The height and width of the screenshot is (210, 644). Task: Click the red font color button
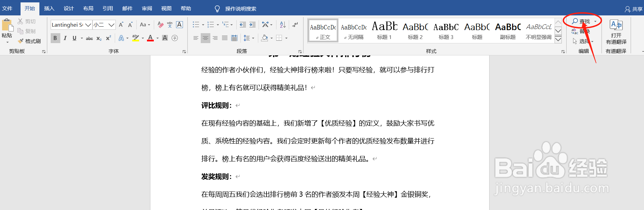pyautogui.click(x=150, y=38)
